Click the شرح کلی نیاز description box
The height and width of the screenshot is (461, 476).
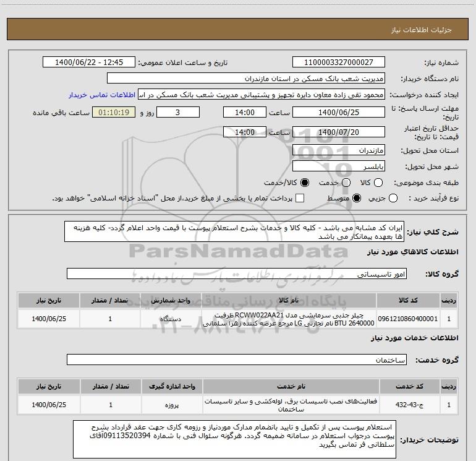pyautogui.click(x=234, y=231)
